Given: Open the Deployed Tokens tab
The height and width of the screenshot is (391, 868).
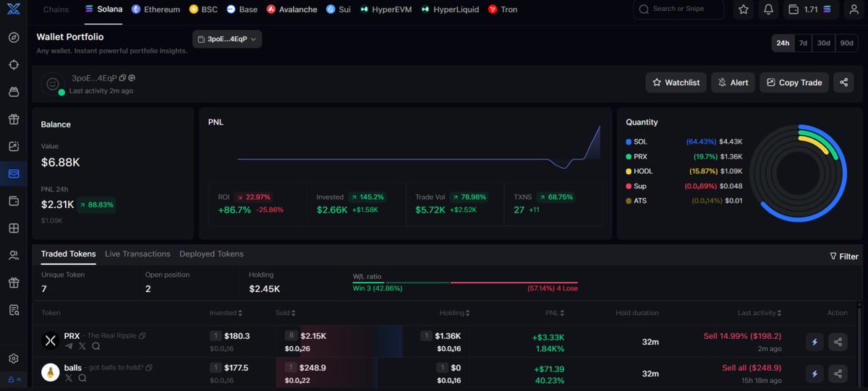Looking at the screenshot, I should point(211,254).
